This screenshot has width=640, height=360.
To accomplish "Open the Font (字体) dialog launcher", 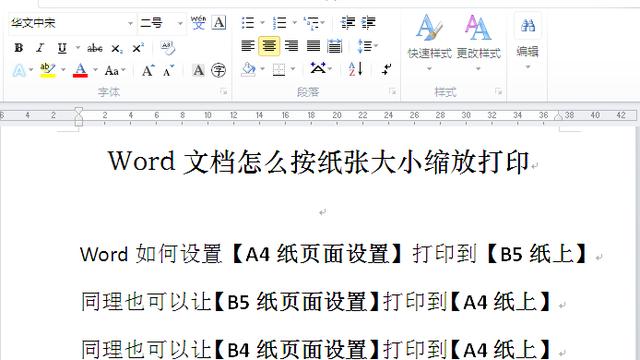I will [x=223, y=92].
